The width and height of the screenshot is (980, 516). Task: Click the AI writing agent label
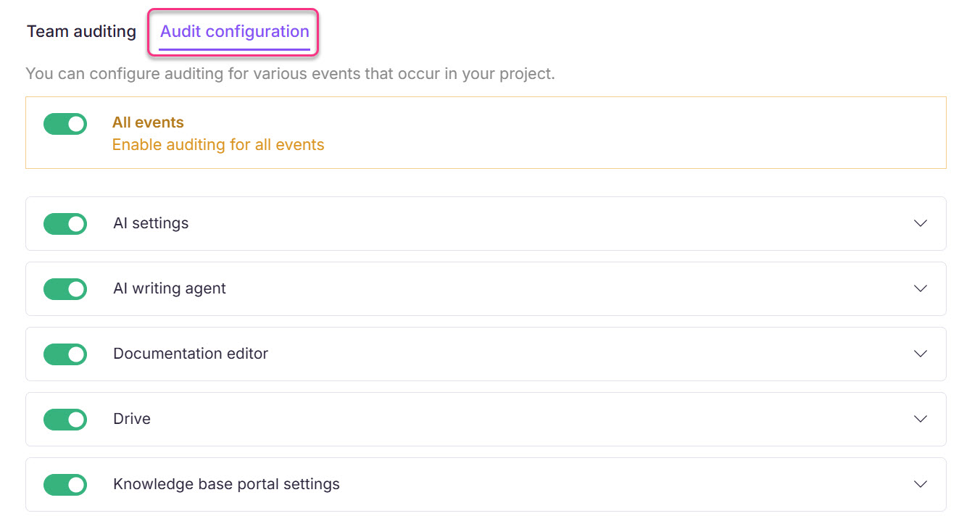tap(169, 288)
